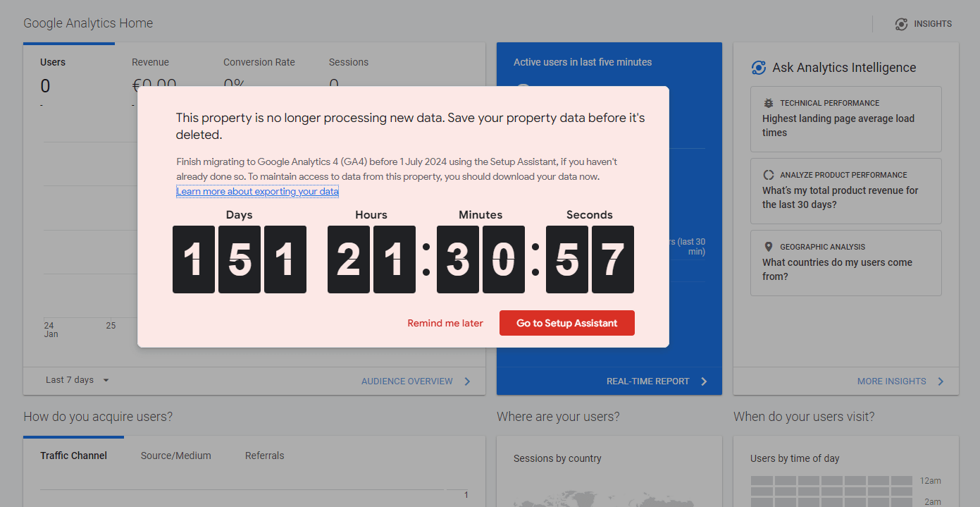The width and height of the screenshot is (980, 507).
Task: Click the Users by time of day label
Action: [x=795, y=458]
